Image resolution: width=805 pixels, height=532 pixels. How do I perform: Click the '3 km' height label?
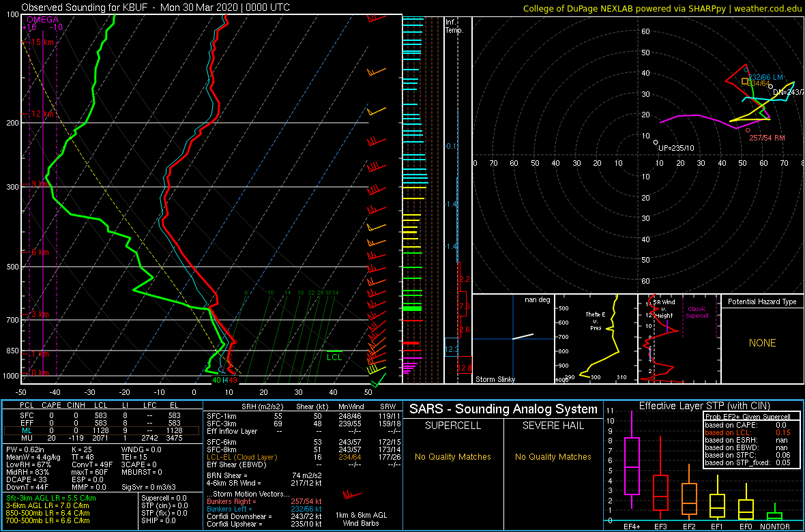click(x=40, y=314)
